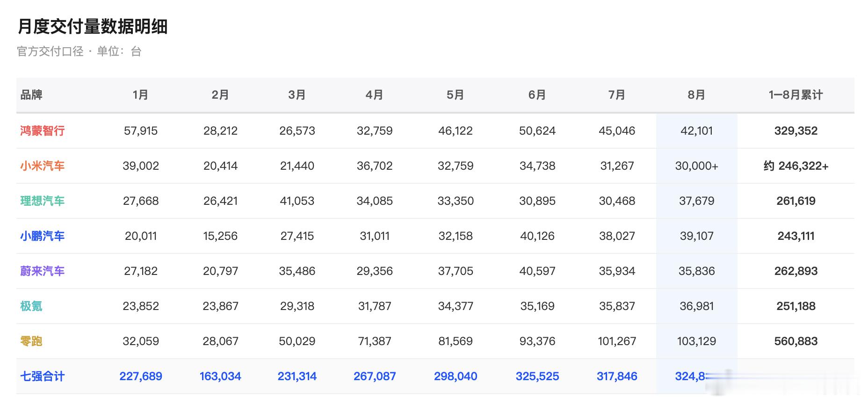Click the brand name 零跑
This screenshot has height=404, width=868.
click(x=31, y=341)
